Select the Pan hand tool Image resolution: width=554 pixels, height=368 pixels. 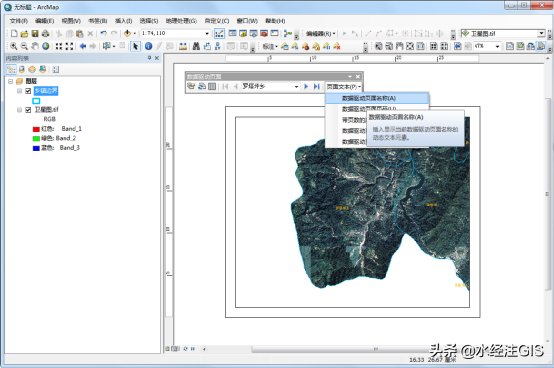35,46
